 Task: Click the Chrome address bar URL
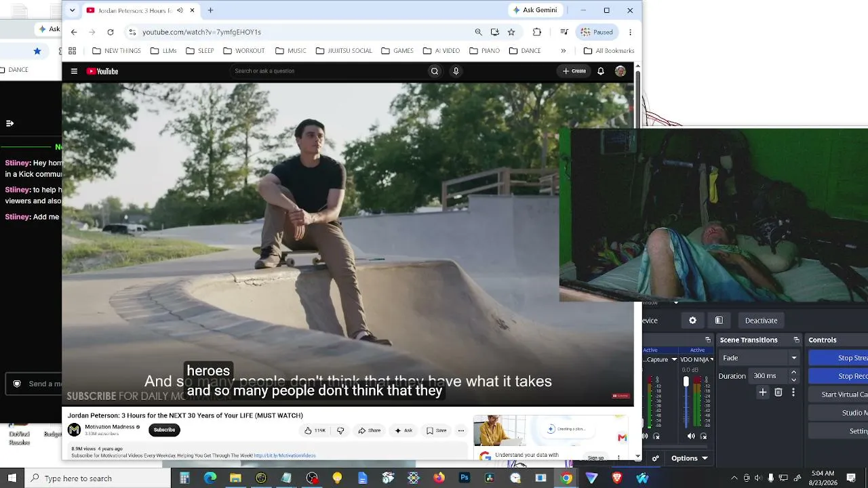pyautogui.click(x=201, y=32)
